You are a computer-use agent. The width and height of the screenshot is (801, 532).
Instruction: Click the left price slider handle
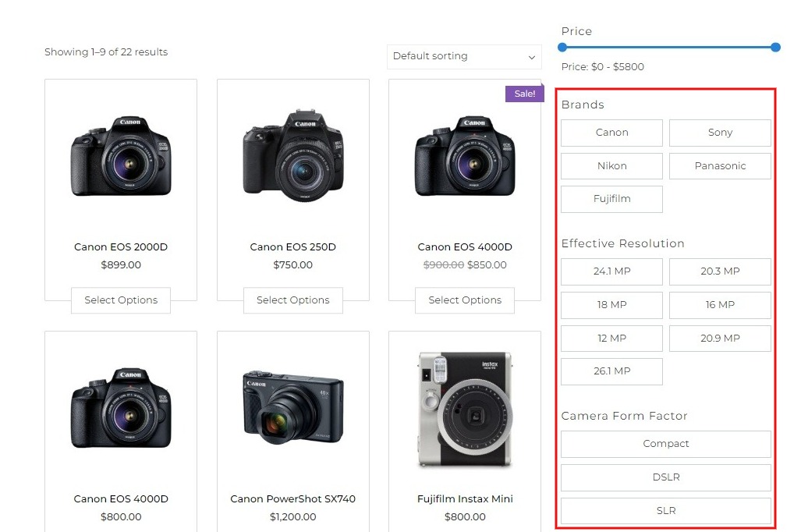tap(562, 48)
